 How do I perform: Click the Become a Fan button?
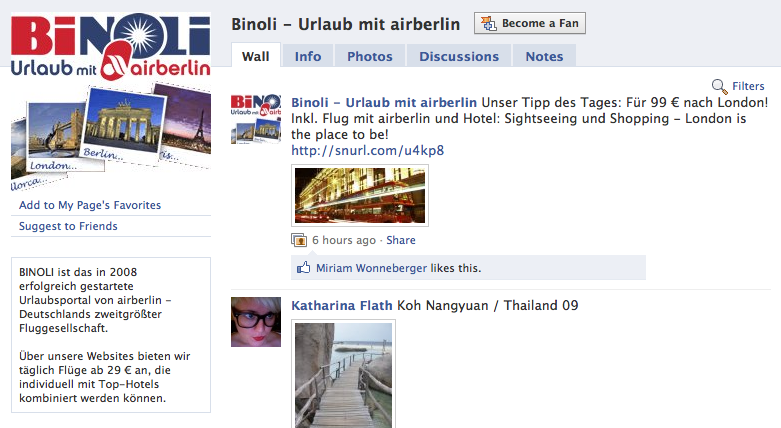pos(530,23)
